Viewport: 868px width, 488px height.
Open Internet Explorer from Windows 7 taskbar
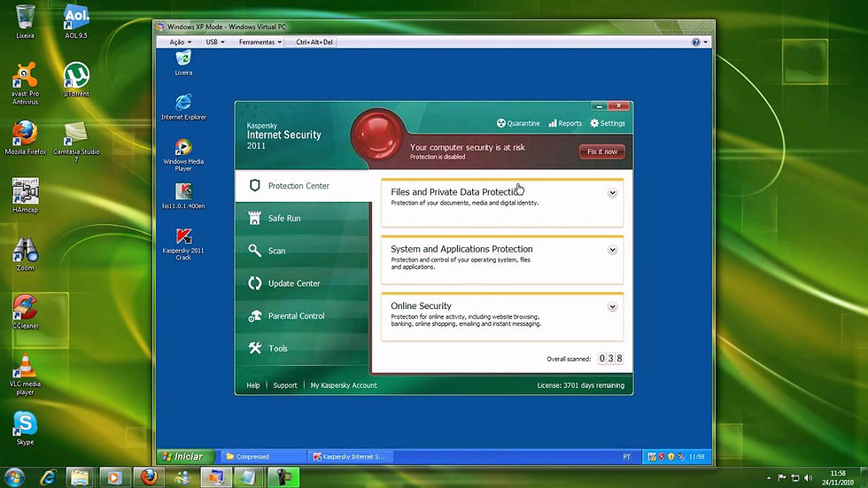(48, 477)
